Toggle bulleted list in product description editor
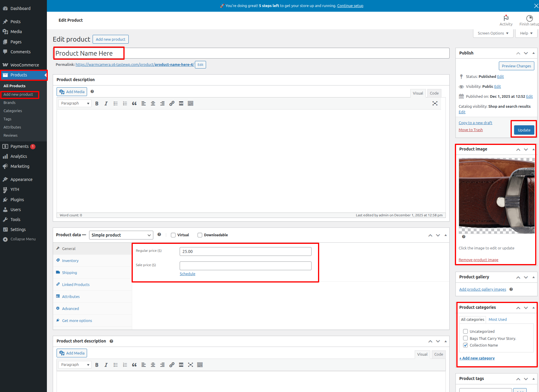 tap(115, 103)
